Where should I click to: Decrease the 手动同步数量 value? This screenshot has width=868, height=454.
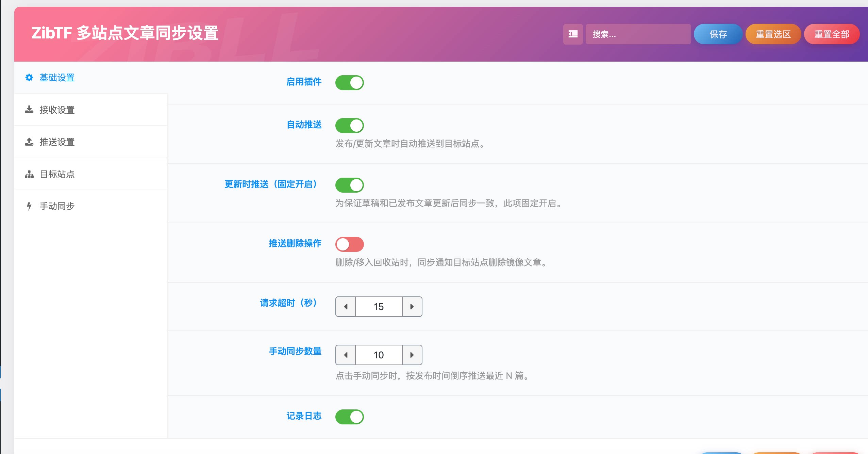(x=346, y=355)
